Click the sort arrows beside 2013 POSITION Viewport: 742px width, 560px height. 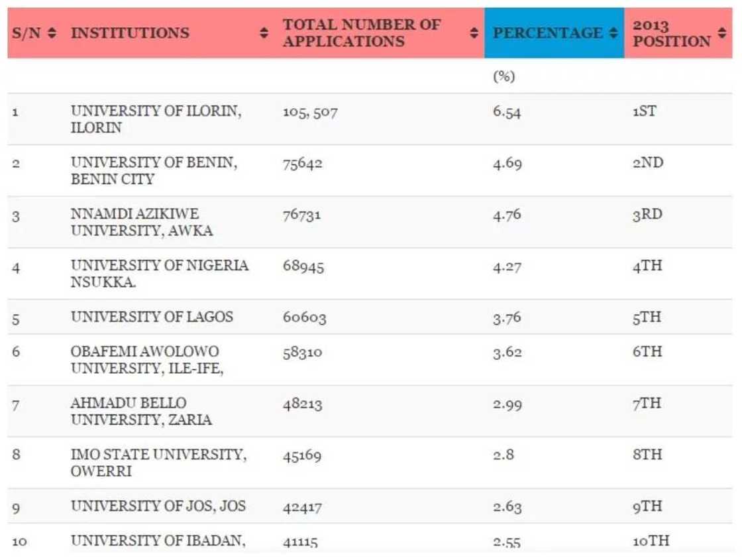point(720,31)
